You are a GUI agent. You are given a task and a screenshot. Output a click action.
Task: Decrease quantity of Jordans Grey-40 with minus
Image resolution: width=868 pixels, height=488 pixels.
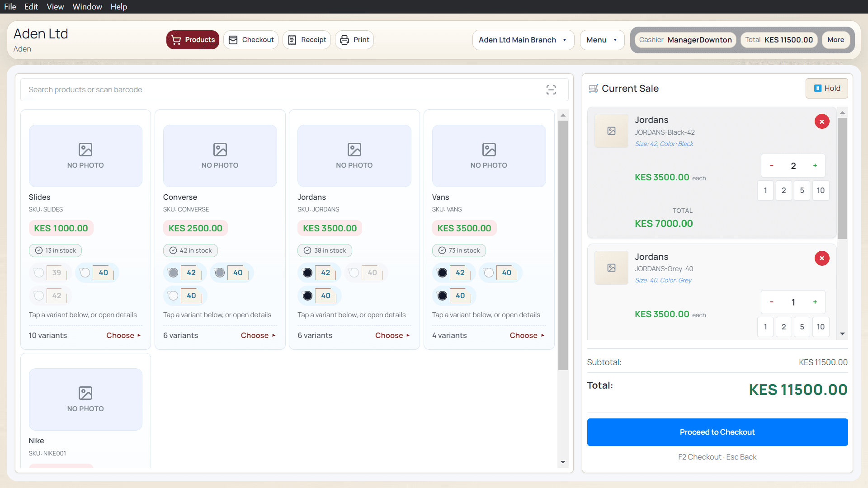[772, 302]
